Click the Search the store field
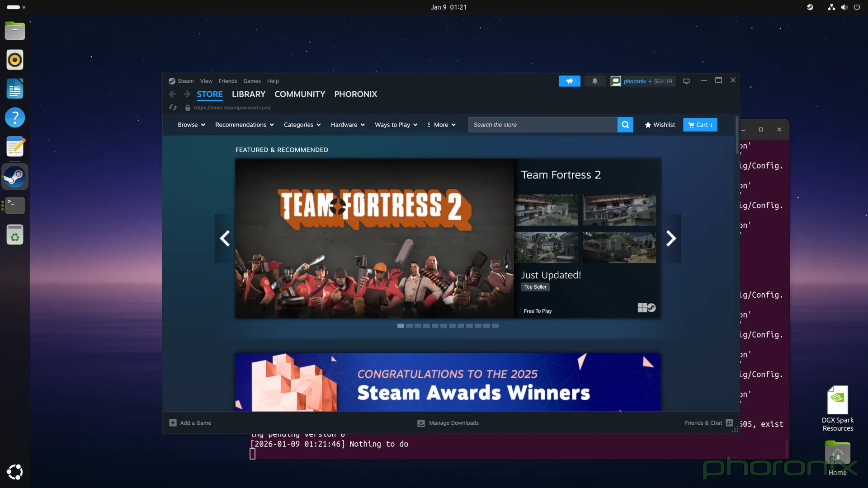Screen dimensions: 868x488 click(542, 125)
